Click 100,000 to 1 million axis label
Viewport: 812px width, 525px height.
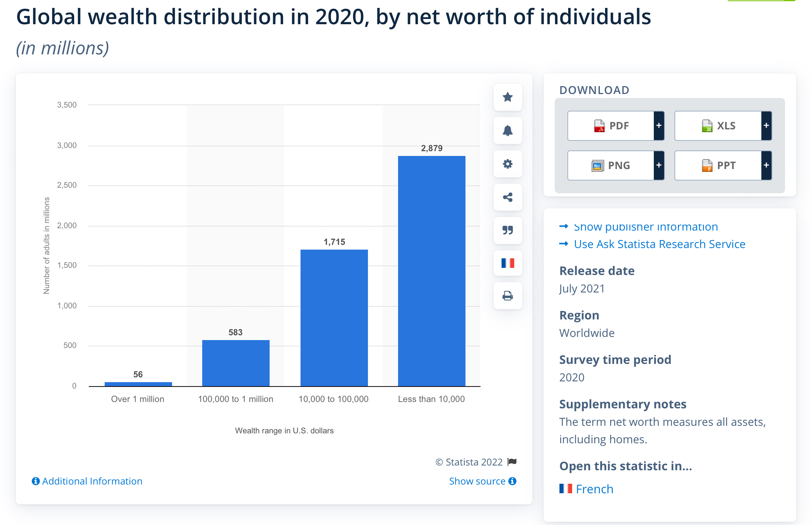click(x=236, y=399)
